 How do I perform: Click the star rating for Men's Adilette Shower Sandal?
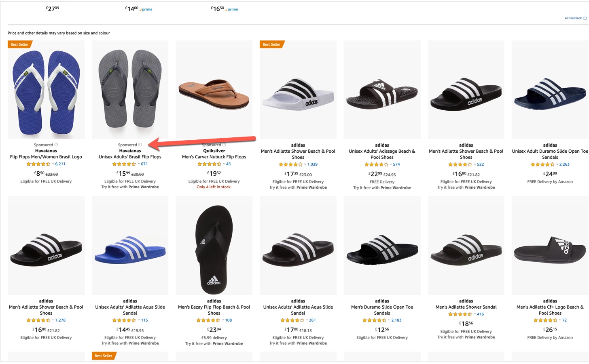click(460, 314)
